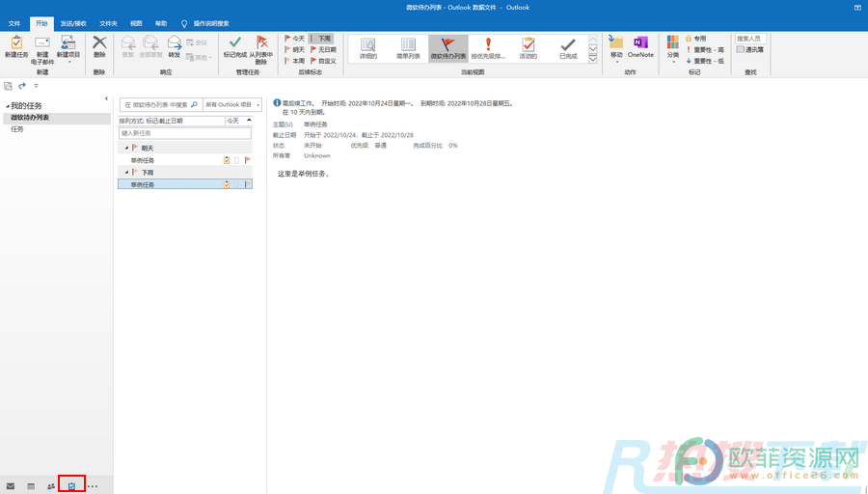Open the 视图 view ribbon tab
This screenshot has height=494, width=868.
click(136, 23)
